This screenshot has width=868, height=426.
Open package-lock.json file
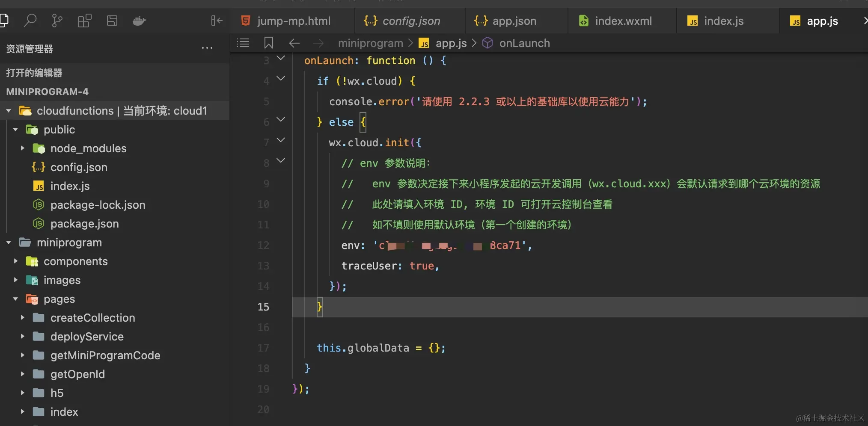pyautogui.click(x=98, y=205)
